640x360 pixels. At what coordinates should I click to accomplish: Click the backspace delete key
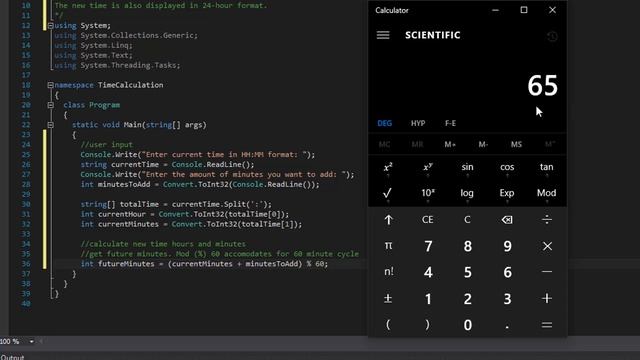(x=507, y=220)
